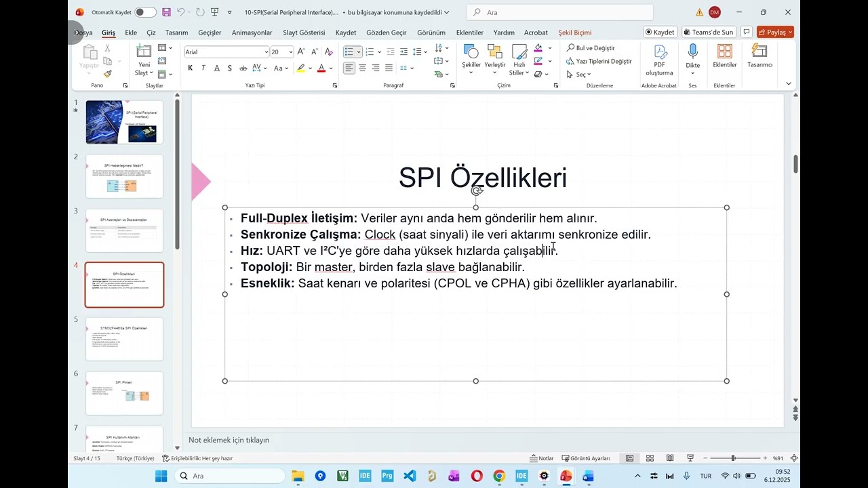Toggle bold with the K button
Viewport: 868px width, 488px height.
[x=191, y=68]
